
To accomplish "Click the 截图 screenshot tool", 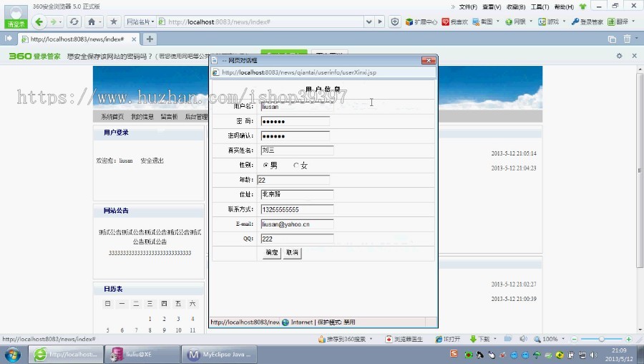I will pyautogui.click(x=482, y=21).
